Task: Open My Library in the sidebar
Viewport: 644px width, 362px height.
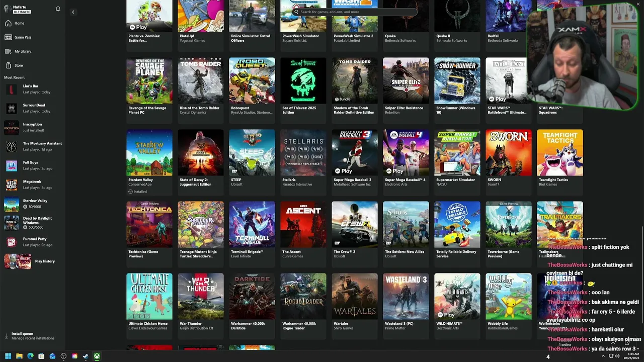Action: (x=33, y=51)
